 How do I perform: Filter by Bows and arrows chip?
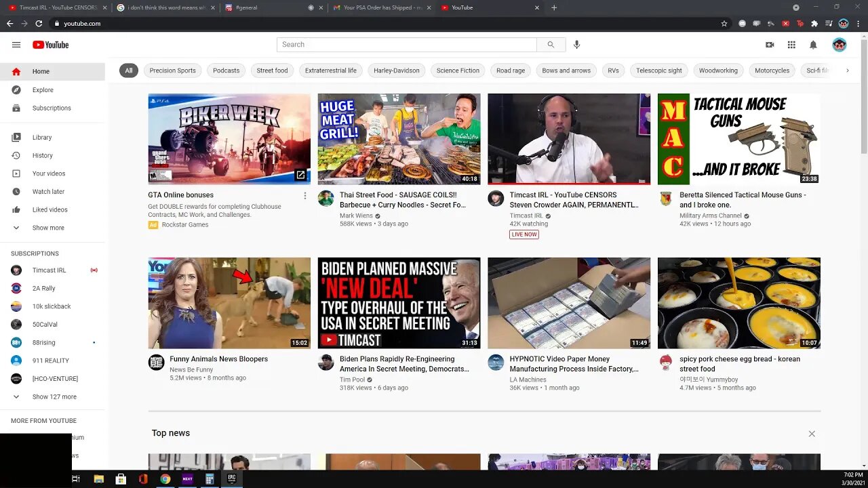tap(566, 70)
